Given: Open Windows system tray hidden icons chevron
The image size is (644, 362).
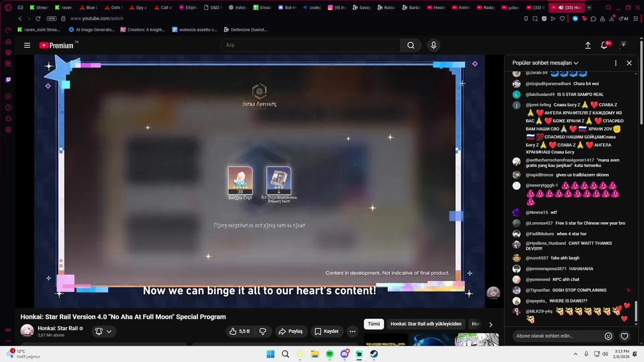Looking at the screenshot, I should [x=576, y=354].
